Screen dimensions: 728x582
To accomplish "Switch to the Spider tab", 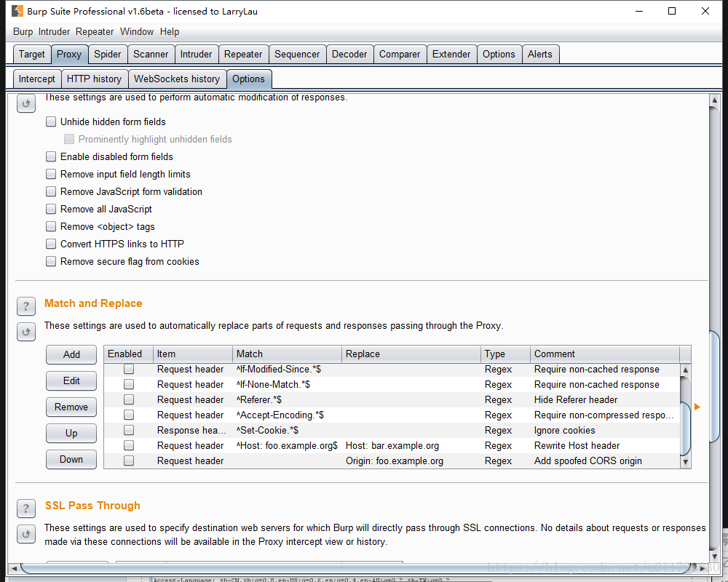I will pos(107,55).
